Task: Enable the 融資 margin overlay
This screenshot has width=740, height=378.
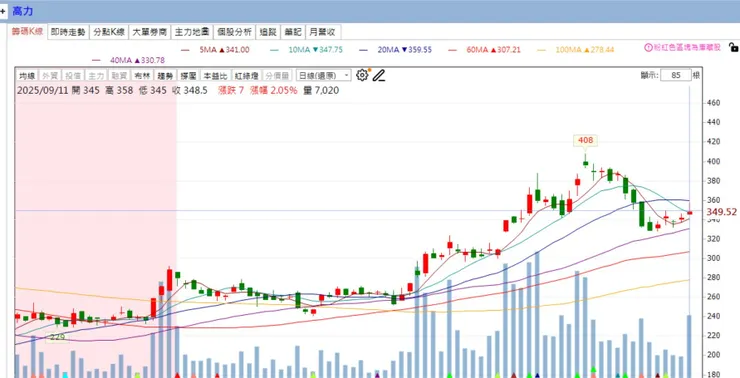Action: coord(118,76)
